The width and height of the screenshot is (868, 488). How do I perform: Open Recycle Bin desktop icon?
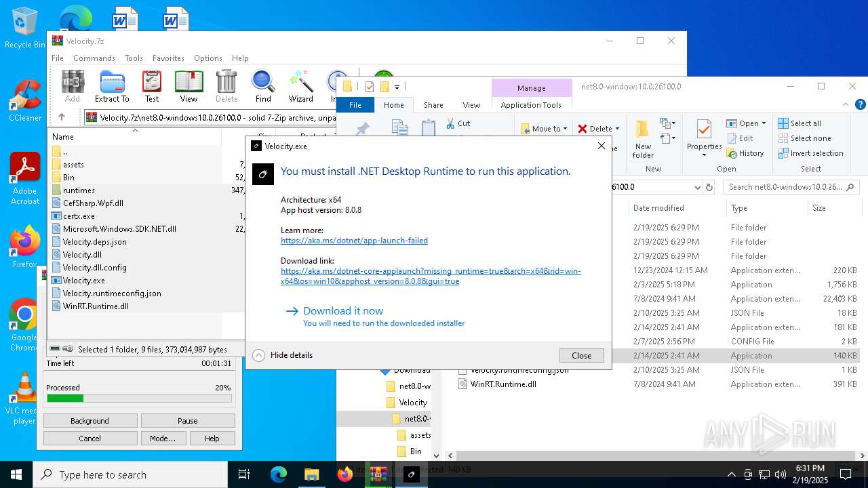pyautogui.click(x=24, y=28)
